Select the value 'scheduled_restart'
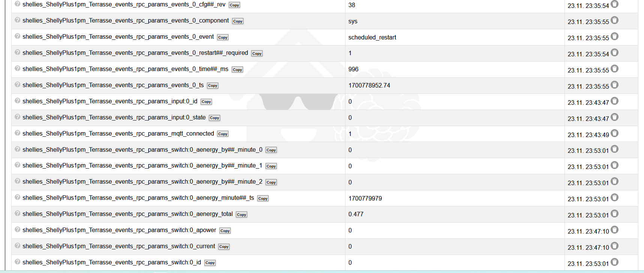 (372, 38)
